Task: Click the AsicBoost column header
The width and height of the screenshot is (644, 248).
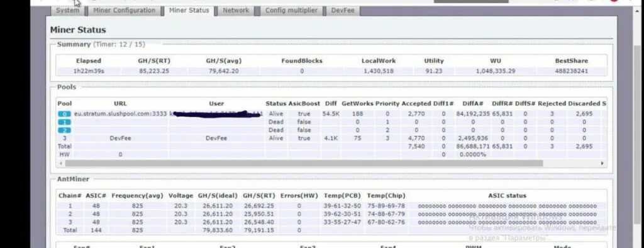Action: [x=304, y=104]
